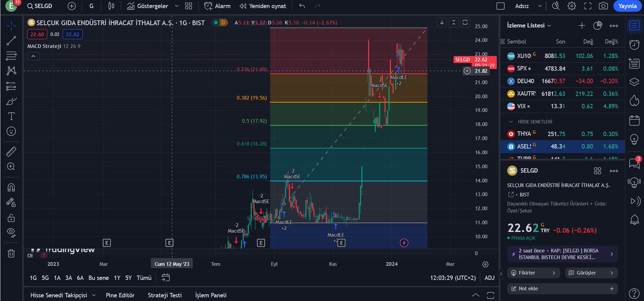Viewport: 644px width, 301px height.
Task: Add a note with Not ekle
Action: point(562,289)
